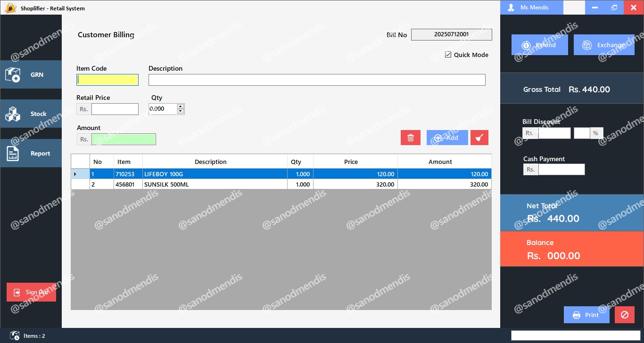Decrease Qty using the down stepper arrow
644x343 pixels.
pyautogui.click(x=180, y=111)
